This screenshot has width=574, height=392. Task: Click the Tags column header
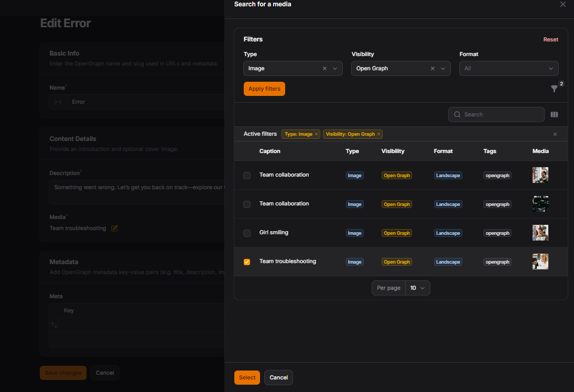click(490, 151)
